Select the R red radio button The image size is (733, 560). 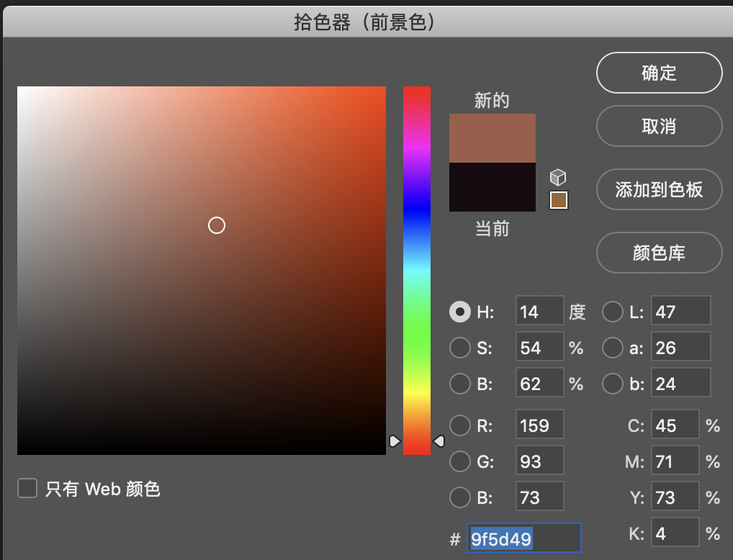[x=459, y=425]
